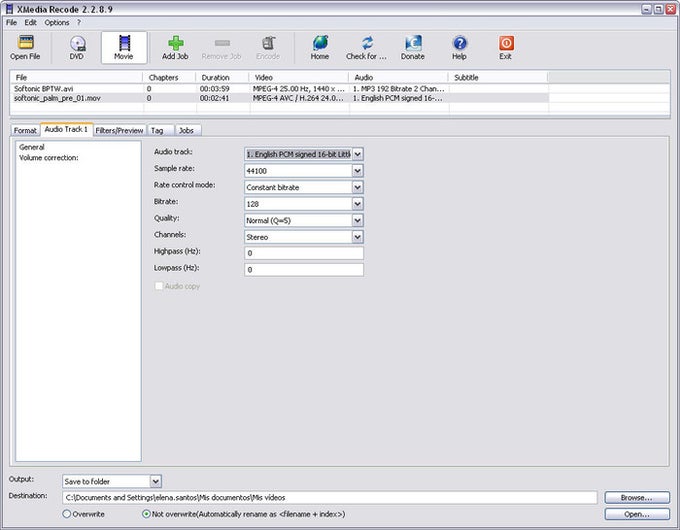Open the Edit menu

[x=30, y=23]
